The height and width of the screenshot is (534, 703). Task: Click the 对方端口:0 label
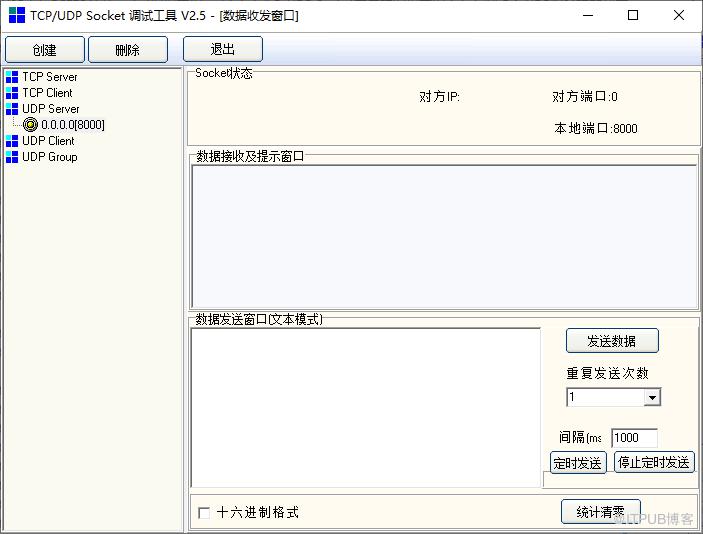pos(585,96)
